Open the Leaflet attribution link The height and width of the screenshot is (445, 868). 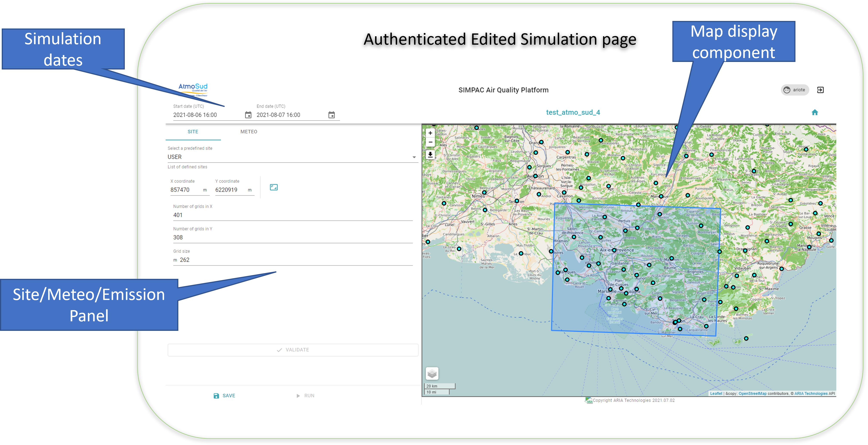click(716, 393)
